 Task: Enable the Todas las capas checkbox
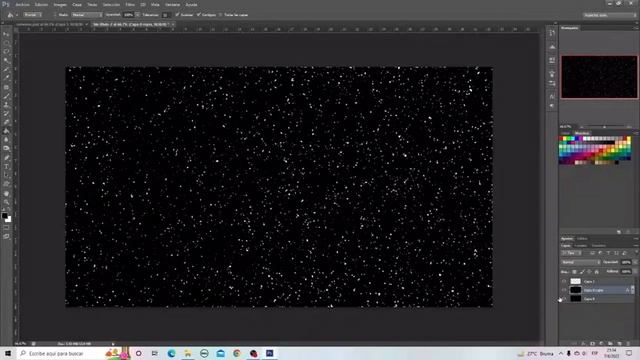pos(220,15)
